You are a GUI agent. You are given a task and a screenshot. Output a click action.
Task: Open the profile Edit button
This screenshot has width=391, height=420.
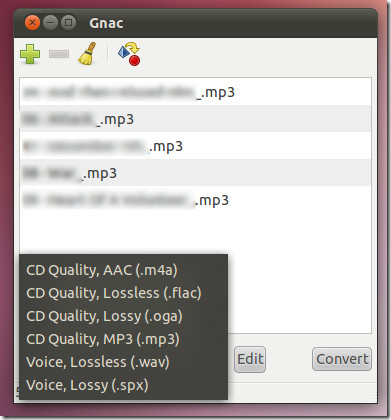click(250, 359)
